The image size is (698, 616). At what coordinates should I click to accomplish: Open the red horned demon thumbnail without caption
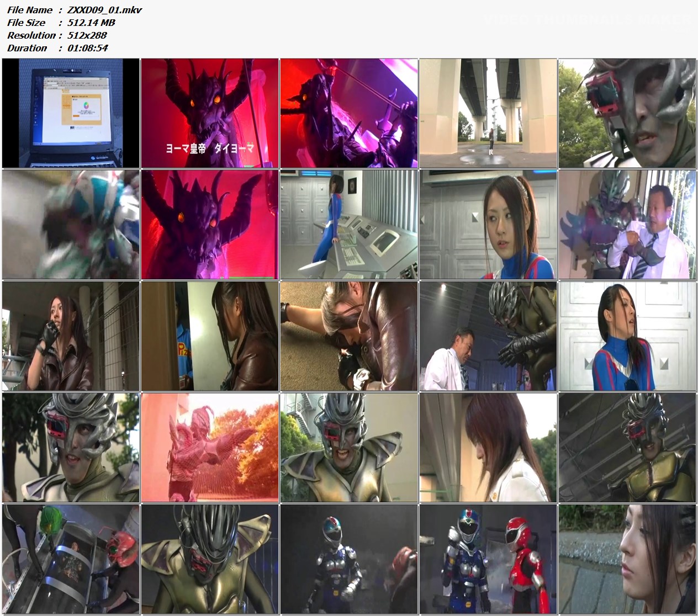(210, 225)
